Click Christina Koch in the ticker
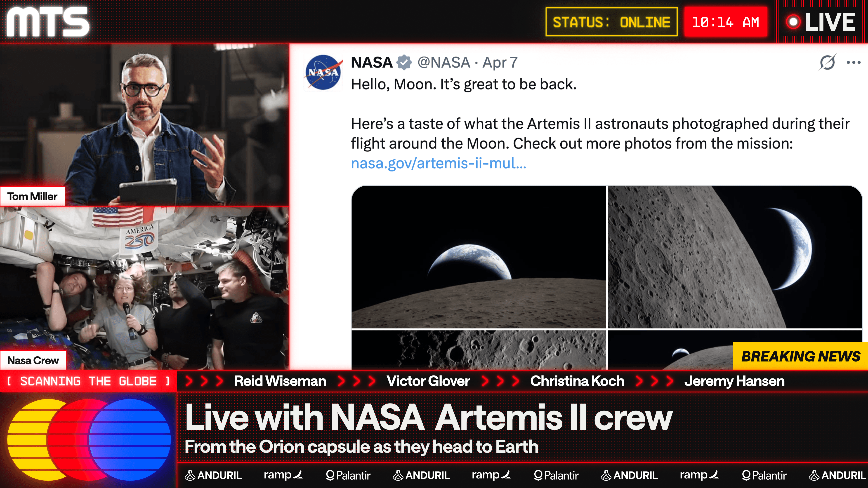868x488 pixels. [x=577, y=381]
